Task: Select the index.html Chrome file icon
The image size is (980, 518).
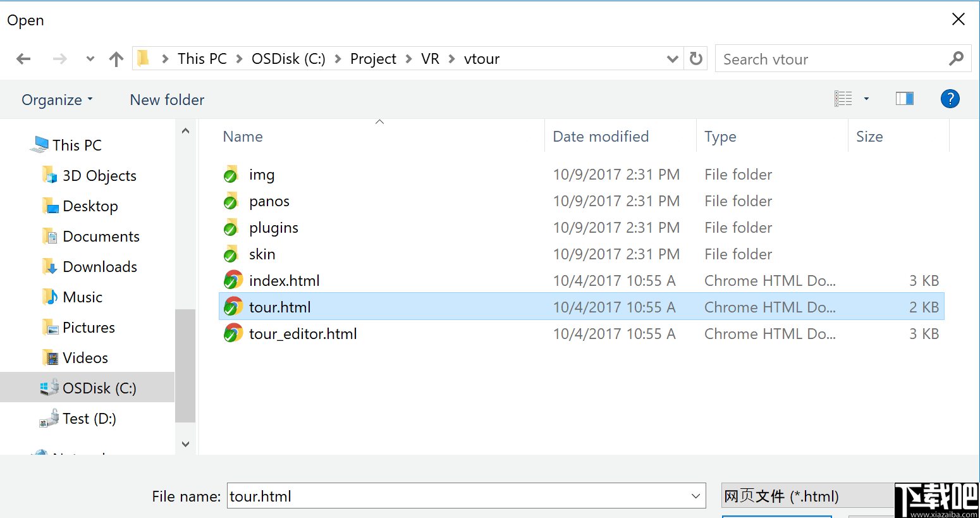Action: pos(233,280)
